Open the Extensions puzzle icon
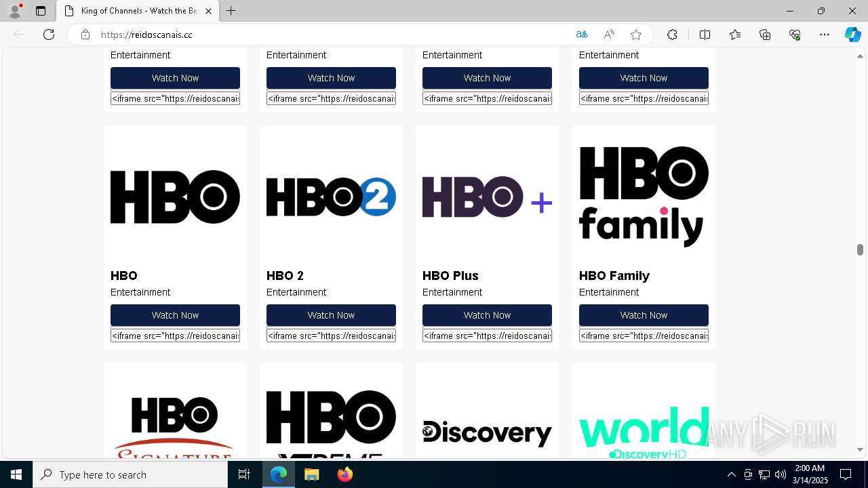This screenshot has width=868, height=488. [x=672, y=35]
